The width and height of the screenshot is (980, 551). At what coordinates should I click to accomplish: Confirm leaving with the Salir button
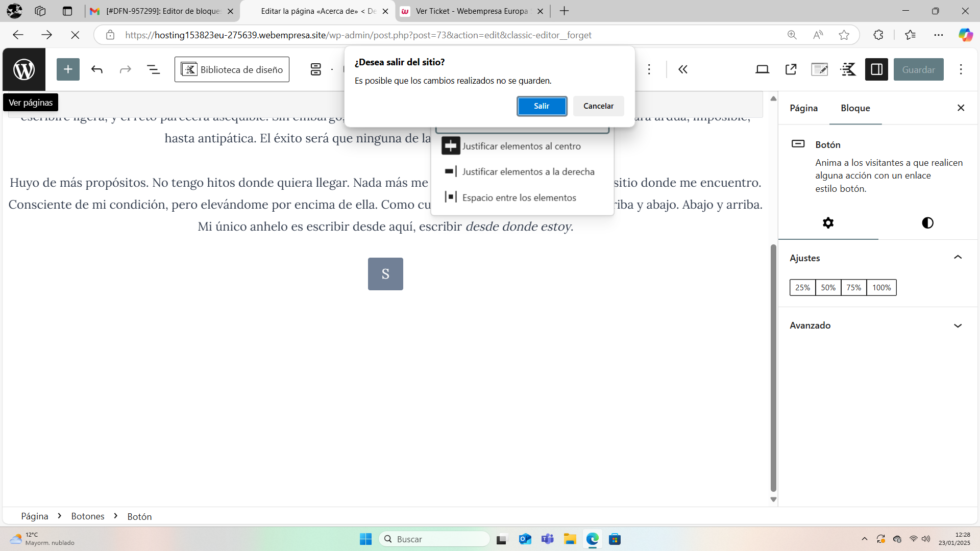click(x=542, y=106)
